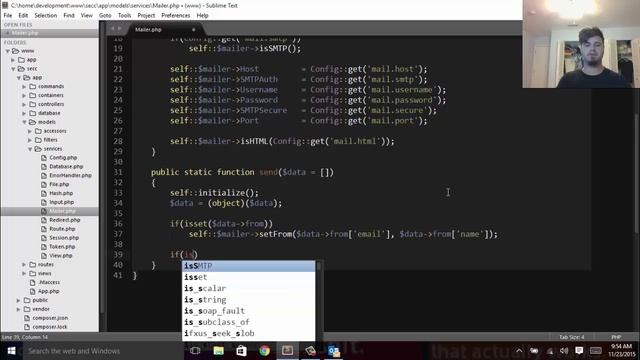Choose is_scalar autocomplete suggestion

point(249,288)
